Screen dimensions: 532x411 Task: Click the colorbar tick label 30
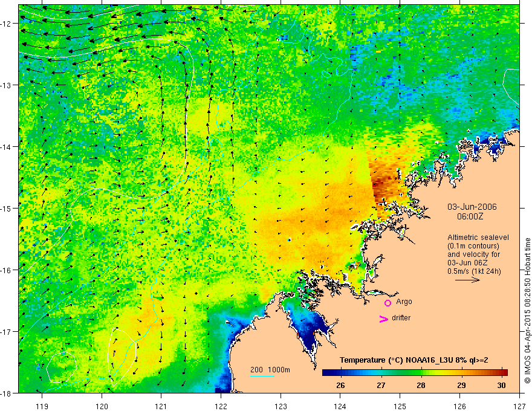click(501, 385)
